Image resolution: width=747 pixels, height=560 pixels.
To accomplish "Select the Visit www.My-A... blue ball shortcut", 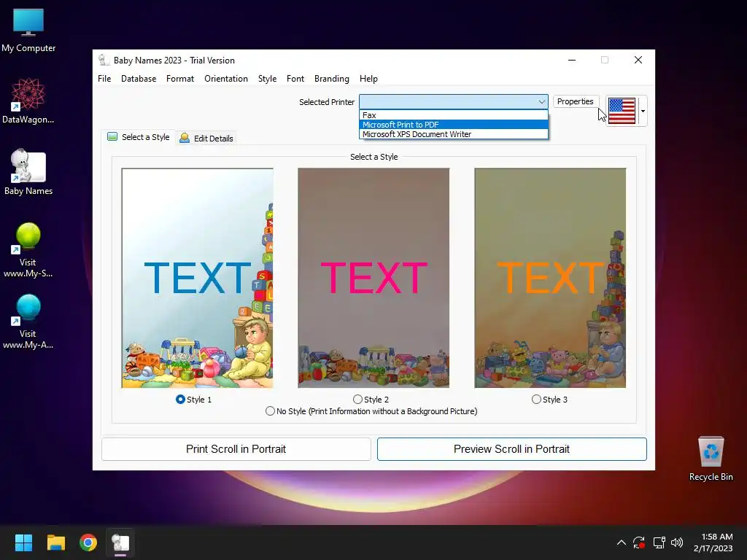I will tap(28, 322).
